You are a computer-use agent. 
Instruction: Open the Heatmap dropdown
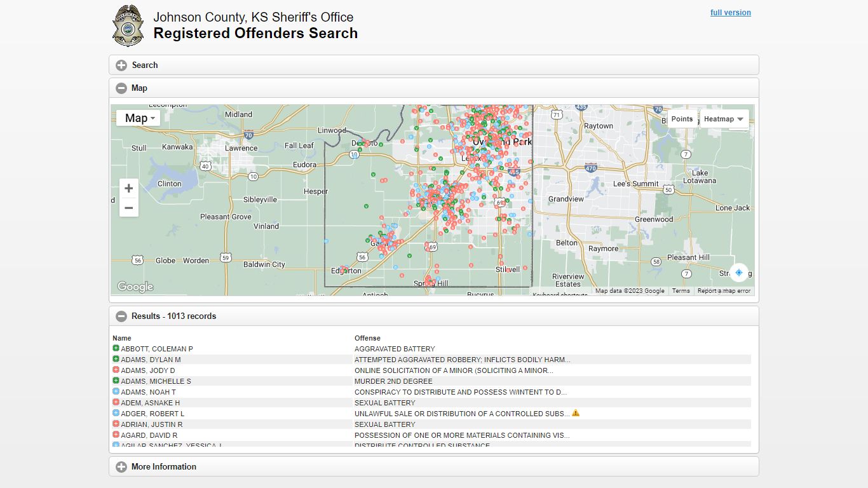point(724,119)
